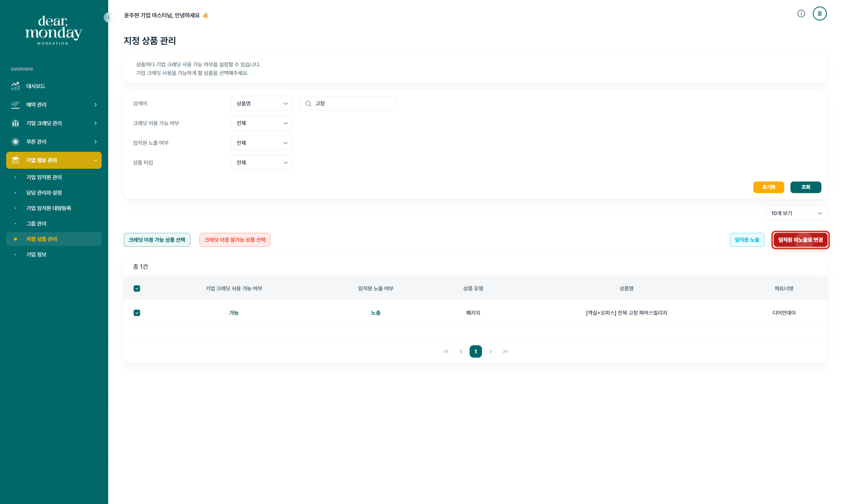Click the 예약 관리 airplane icon
843x504 pixels.
coord(15,105)
